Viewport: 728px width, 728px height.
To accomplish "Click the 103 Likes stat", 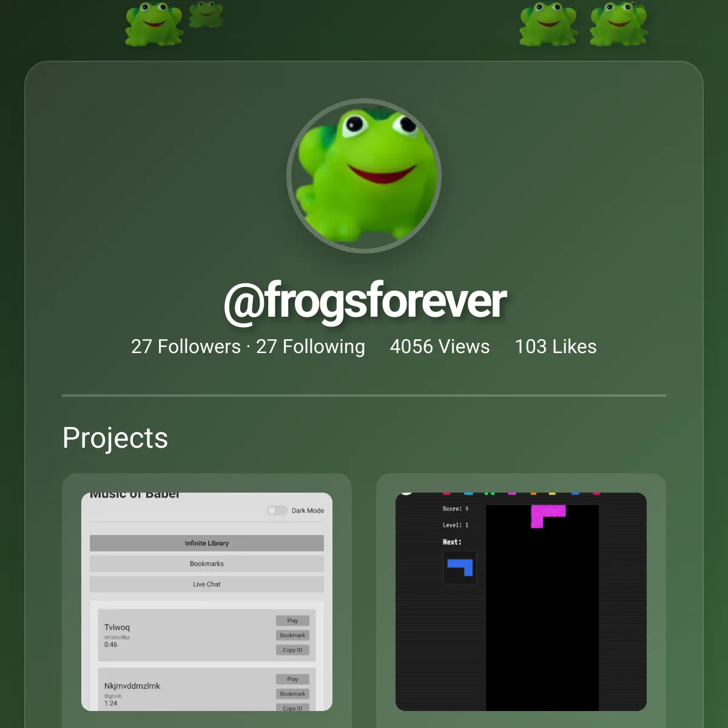I will [556, 346].
